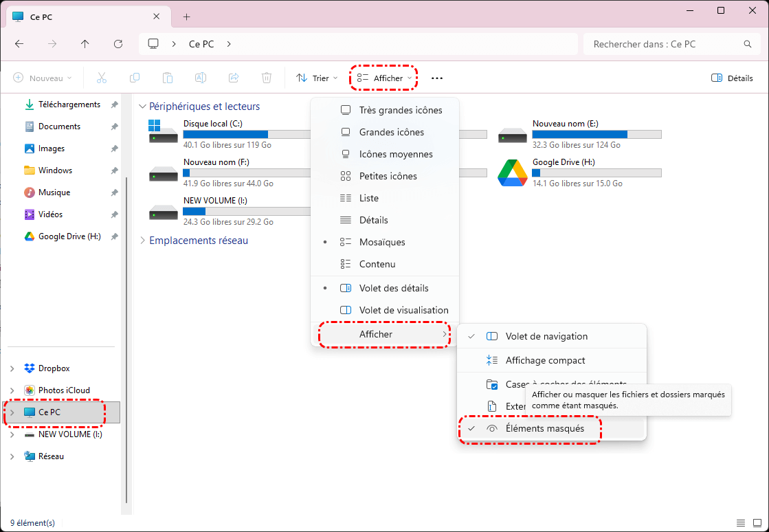Expand the Dropbox tree item
This screenshot has height=532, width=769.
click(x=12, y=368)
